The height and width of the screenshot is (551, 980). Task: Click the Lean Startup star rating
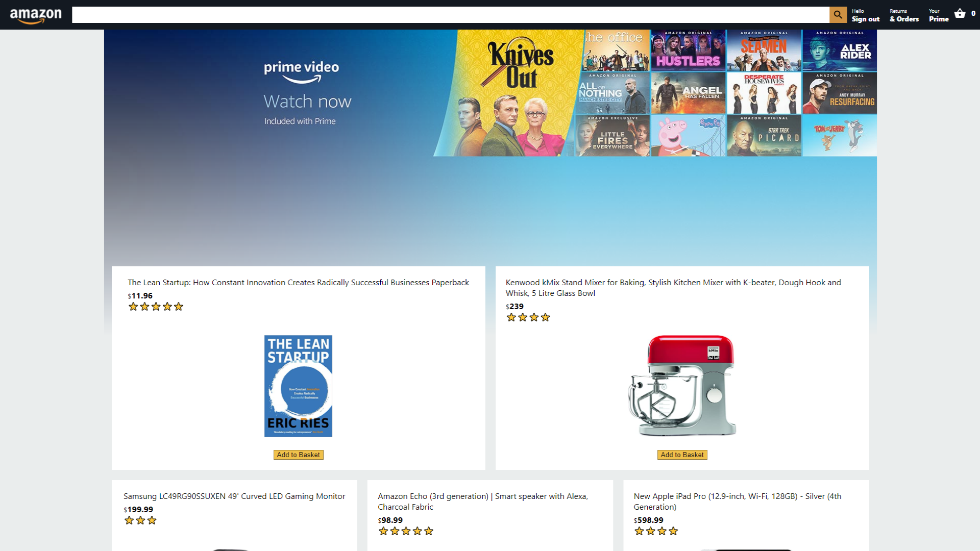pos(156,307)
